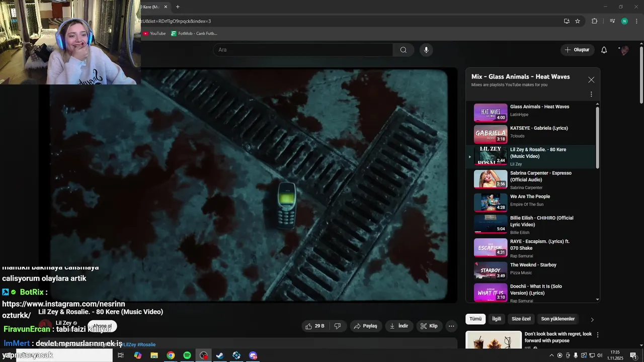This screenshot has height=362, width=644.
Task: Open options for 'Don't look back' video
Action: click(598, 334)
